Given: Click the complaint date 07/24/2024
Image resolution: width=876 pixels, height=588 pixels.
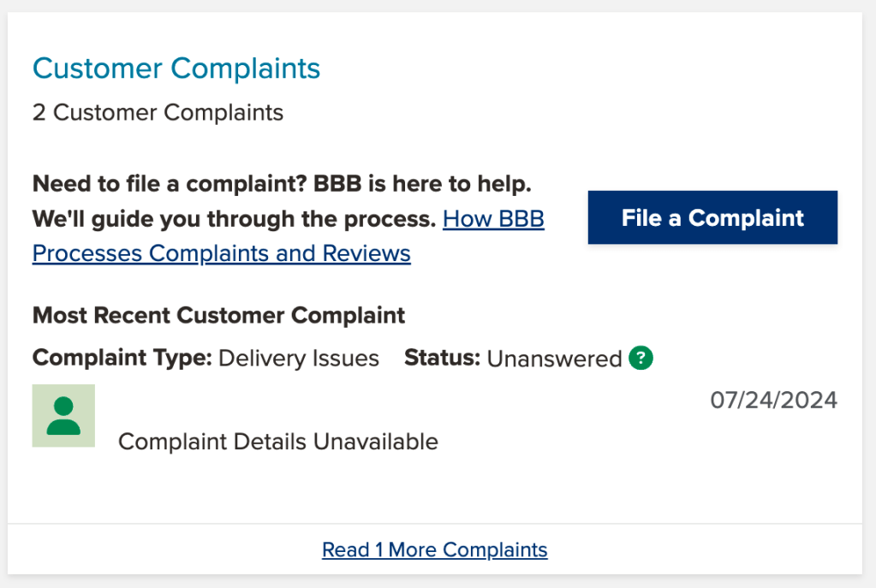Looking at the screenshot, I should tap(773, 400).
